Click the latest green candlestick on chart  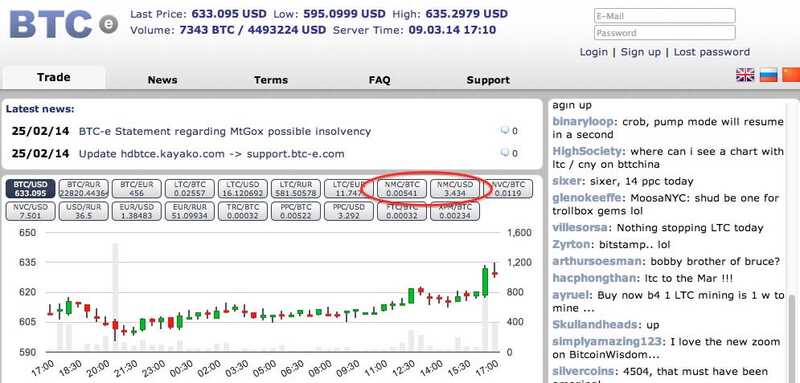(485, 281)
